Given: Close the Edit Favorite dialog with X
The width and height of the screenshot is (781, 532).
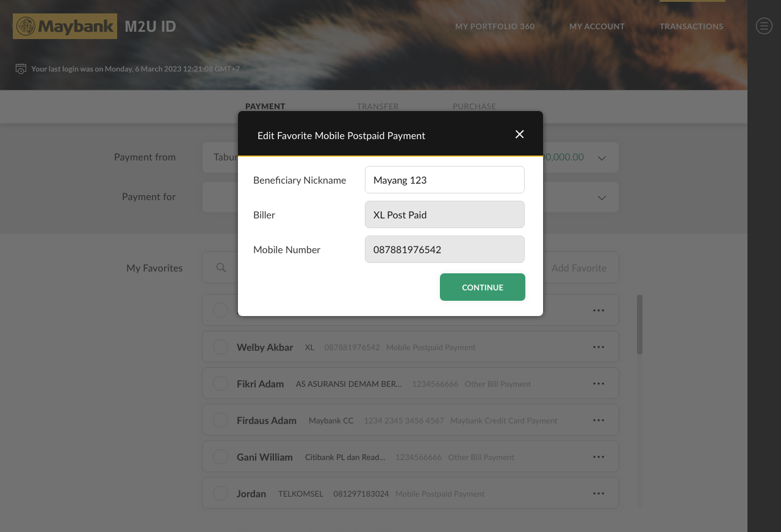Looking at the screenshot, I should point(519,134).
